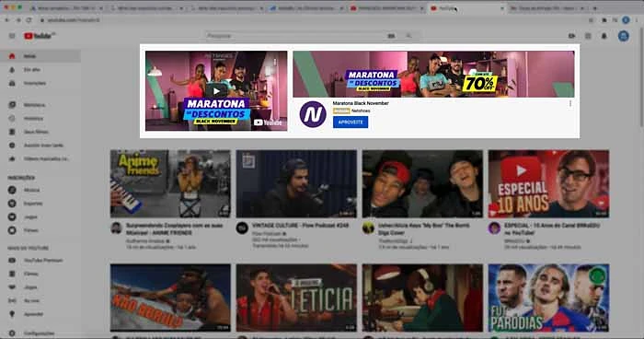Open Música channel subscription

tap(40, 190)
